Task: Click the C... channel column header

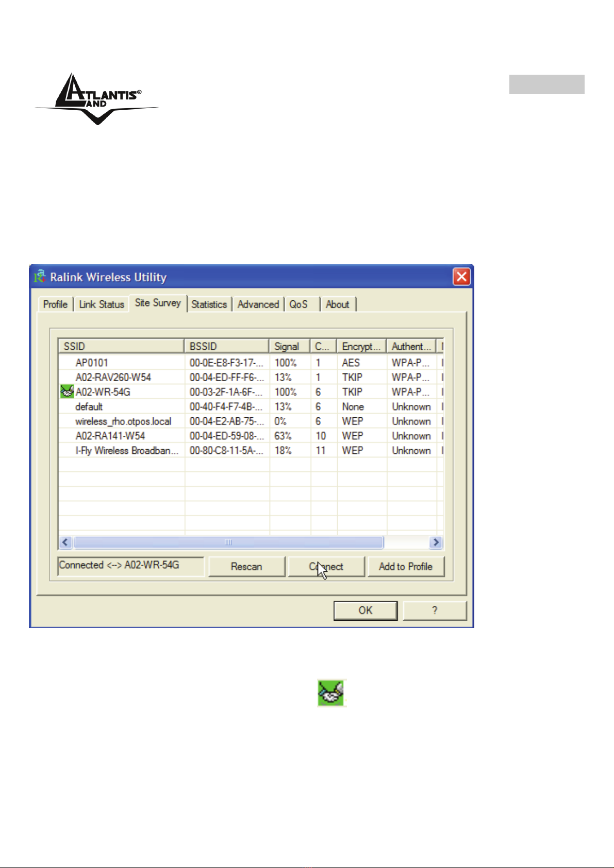Action: click(323, 346)
